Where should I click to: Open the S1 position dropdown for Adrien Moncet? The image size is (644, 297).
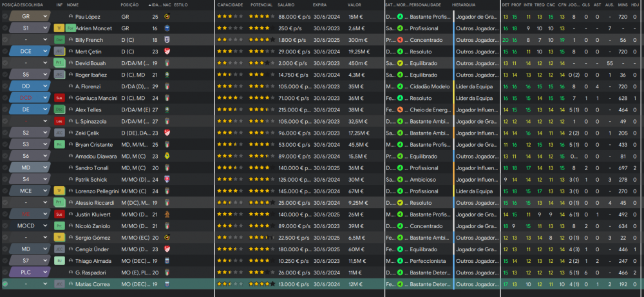30,28
